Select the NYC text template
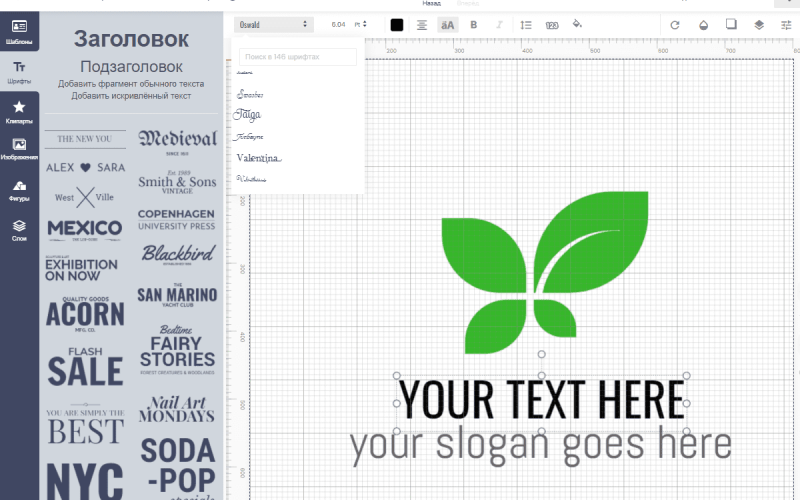 click(x=85, y=481)
